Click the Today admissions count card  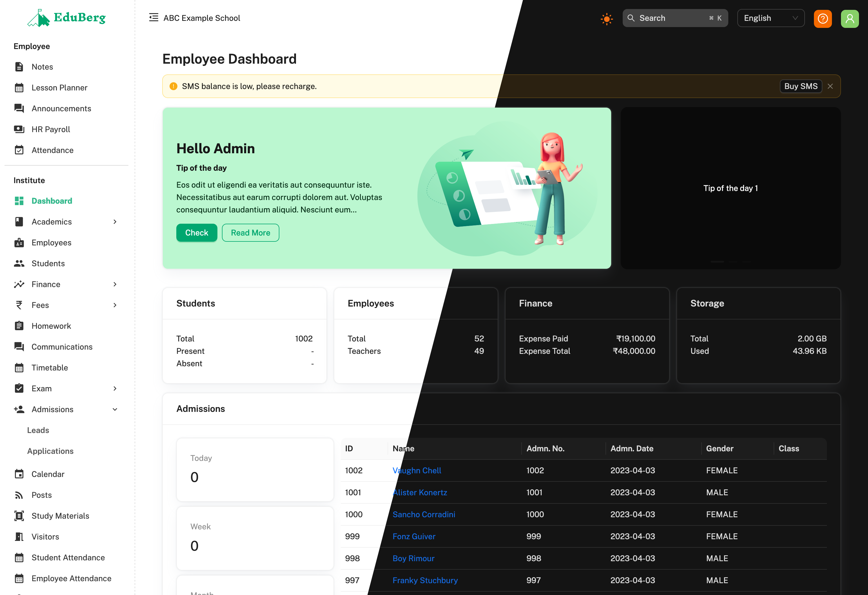pos(255,470)
